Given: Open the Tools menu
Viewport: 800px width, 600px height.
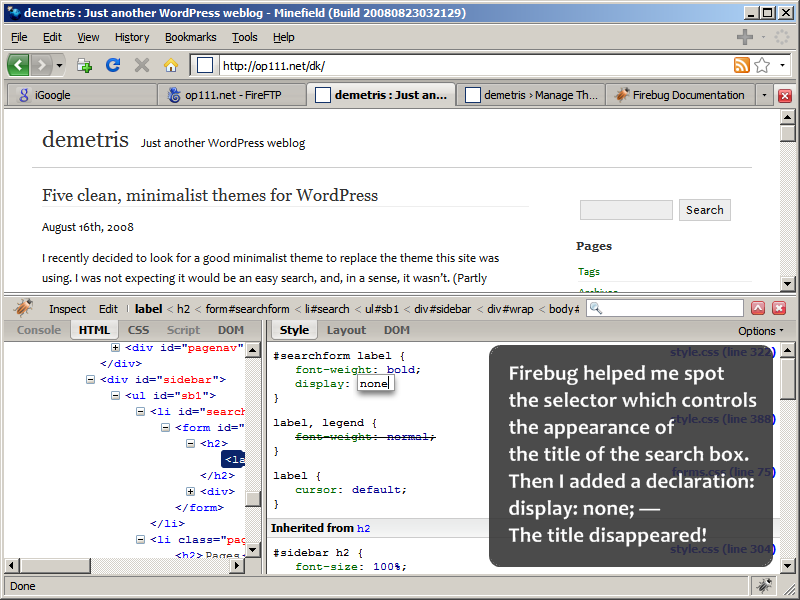Looking at the screenshot, I should coord(244,37).
